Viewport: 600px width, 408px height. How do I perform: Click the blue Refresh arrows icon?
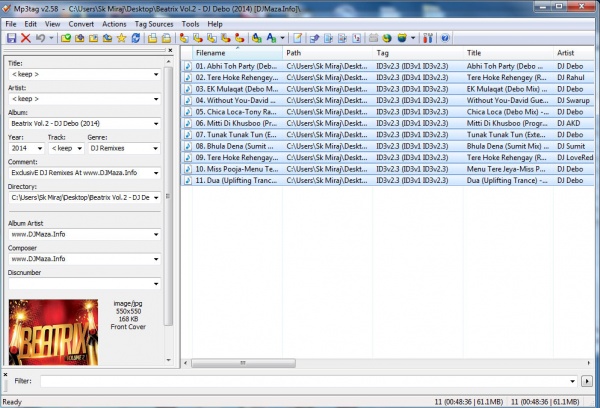(135, 38)
